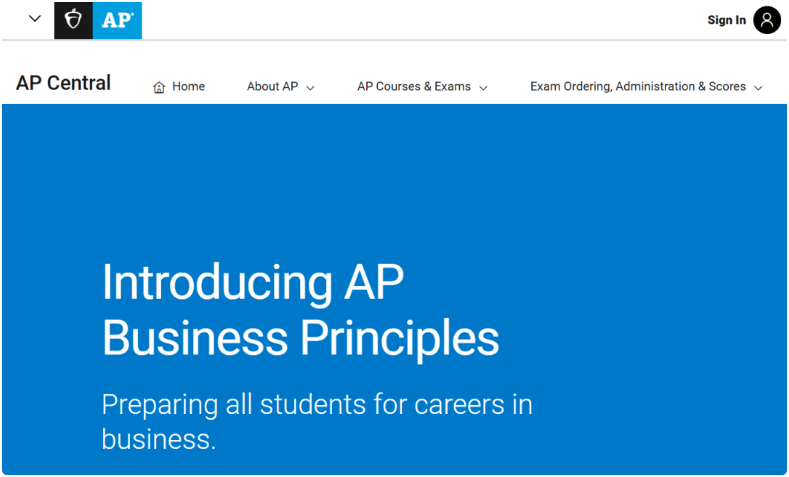789x477 pixels.
Task: Click the chevron after AP Courses & Exams
Action: (484, 88)
